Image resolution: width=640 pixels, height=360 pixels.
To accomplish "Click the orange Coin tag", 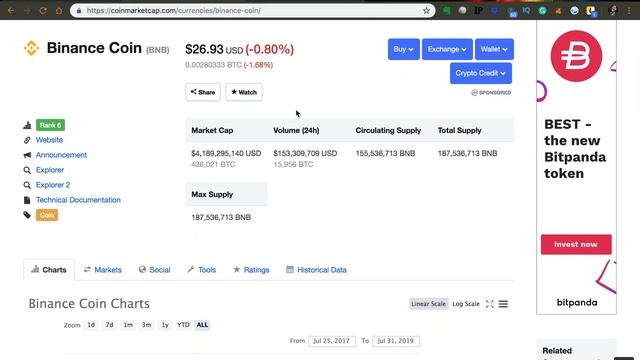I will [47, 215].
